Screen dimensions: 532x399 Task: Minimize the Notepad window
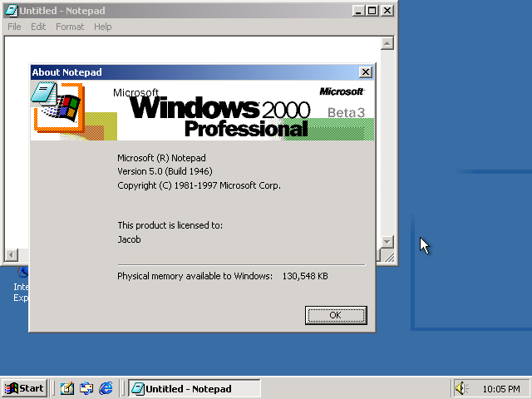coord(357,11)
